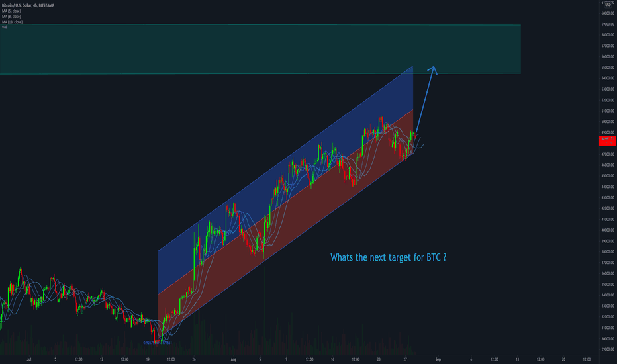Click the 50000.00 price axis label

point(608,122)
